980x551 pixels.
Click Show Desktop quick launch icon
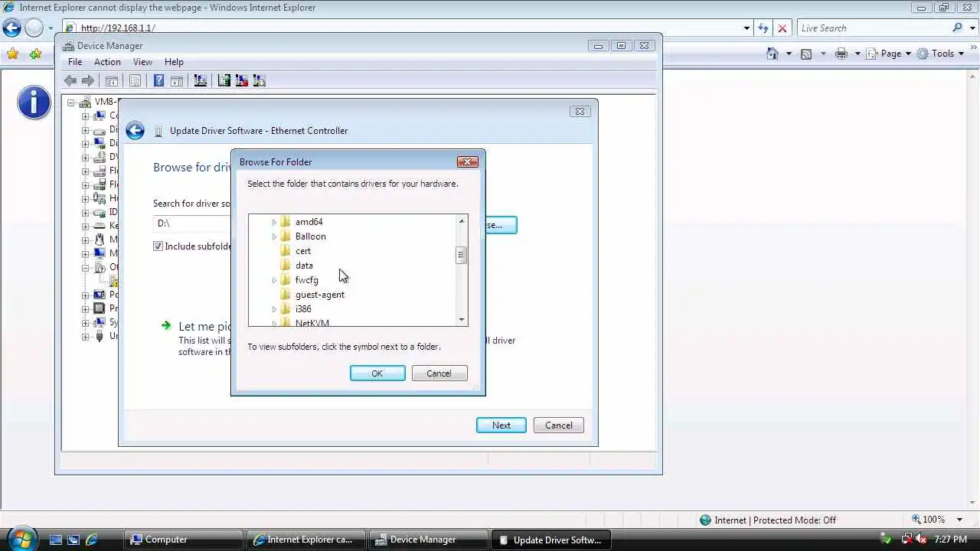55,540
